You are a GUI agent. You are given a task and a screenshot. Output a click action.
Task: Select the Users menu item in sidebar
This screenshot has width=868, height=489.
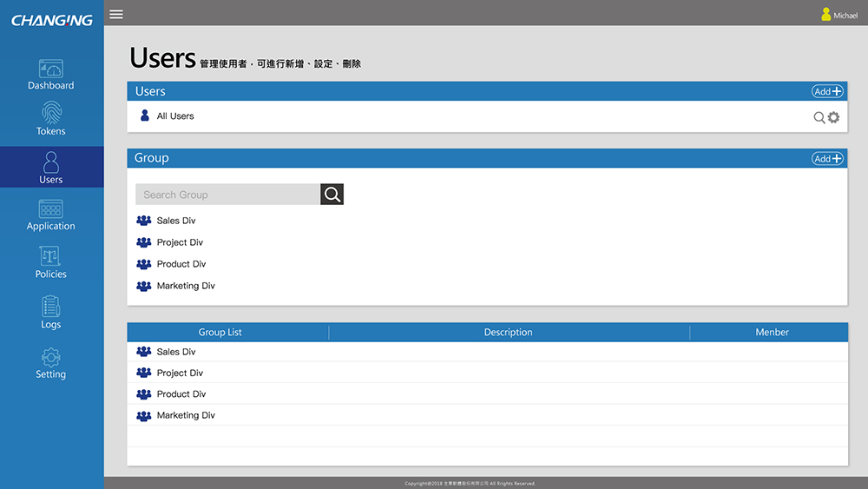tap(51, 168)
